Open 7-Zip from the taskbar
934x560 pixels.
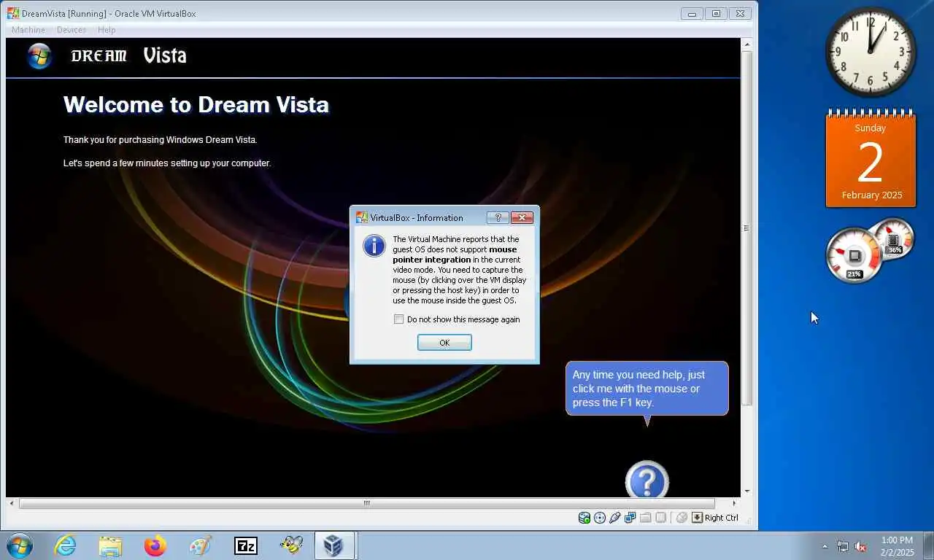click(246, 545)
